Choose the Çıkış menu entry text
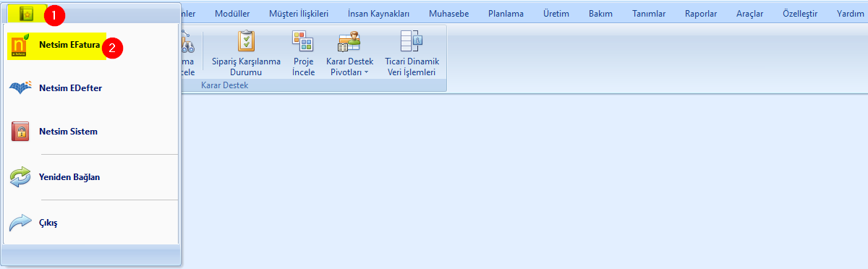The width and height of the screenshot is (868, 269). pyautogui.click(x=48, y=223)
